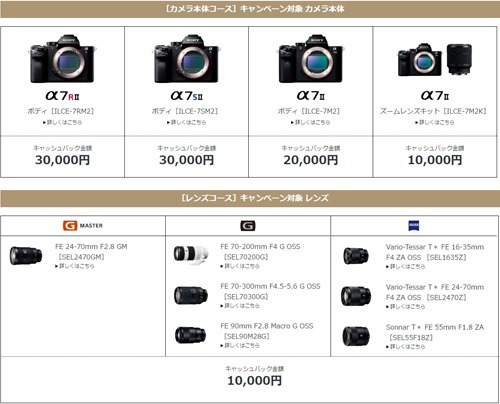
Task: Click the blue ZEISS logo
Action: (x=414, y=226)
